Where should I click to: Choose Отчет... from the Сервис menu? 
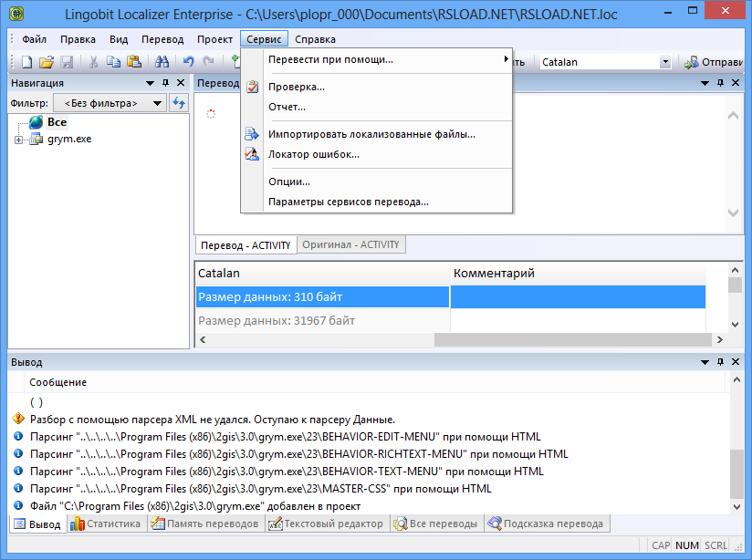pos(377,107)
